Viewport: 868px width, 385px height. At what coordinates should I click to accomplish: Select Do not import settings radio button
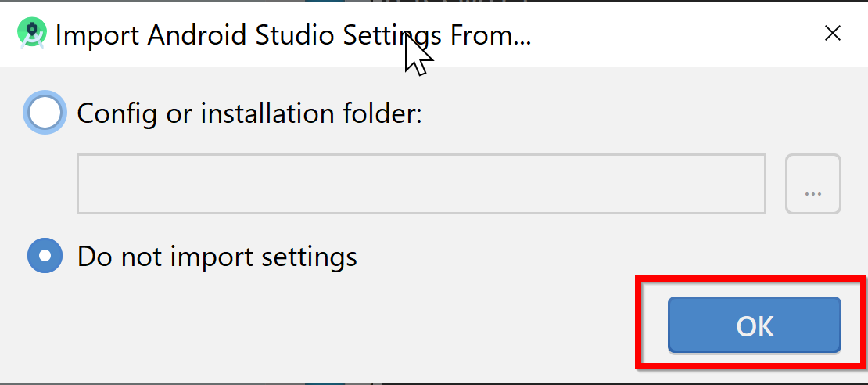[x=45, y=255]
